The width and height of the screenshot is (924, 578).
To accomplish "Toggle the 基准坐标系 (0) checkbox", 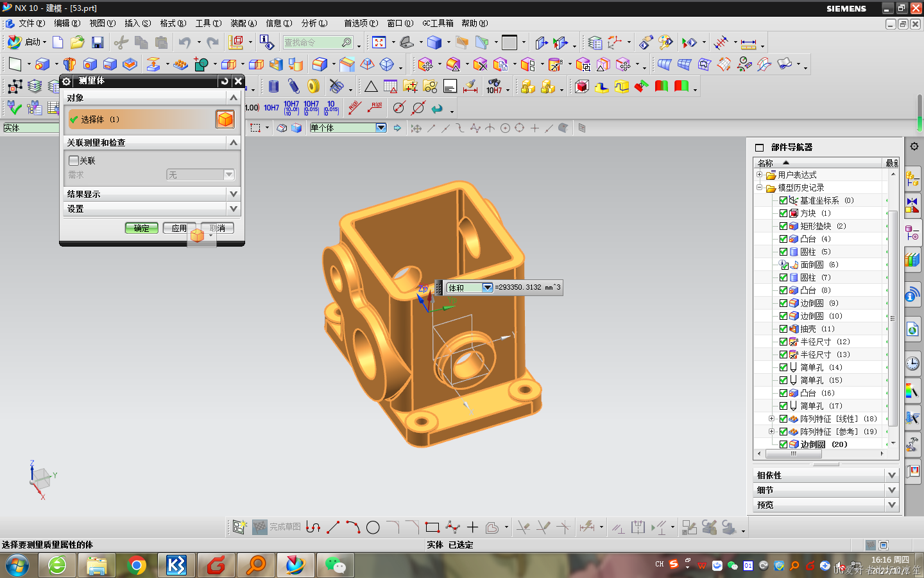I will 783,200.
